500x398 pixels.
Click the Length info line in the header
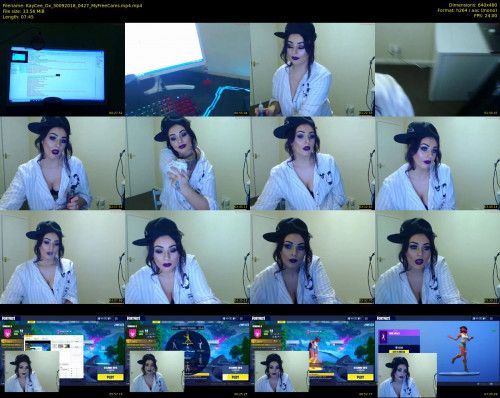point(18,17)
